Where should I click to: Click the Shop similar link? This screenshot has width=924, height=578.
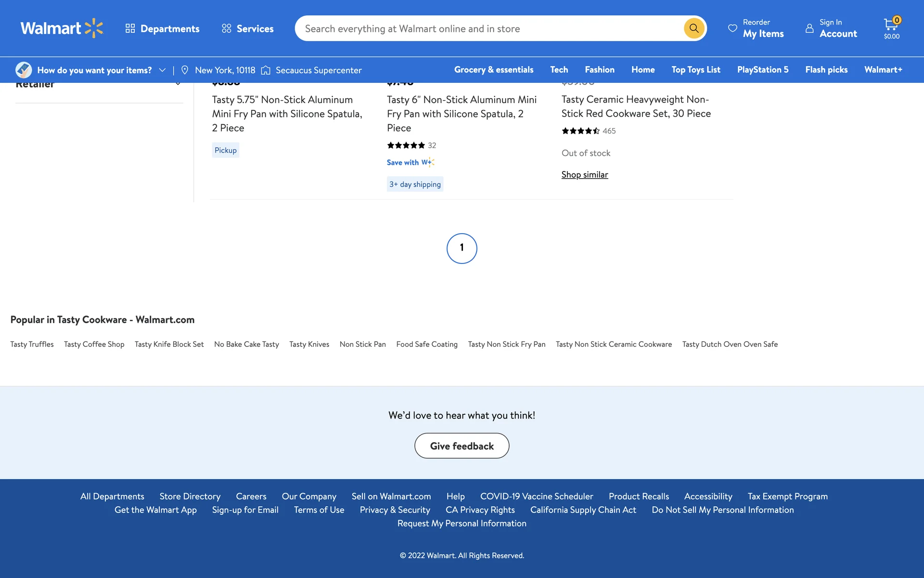[584, 175]
